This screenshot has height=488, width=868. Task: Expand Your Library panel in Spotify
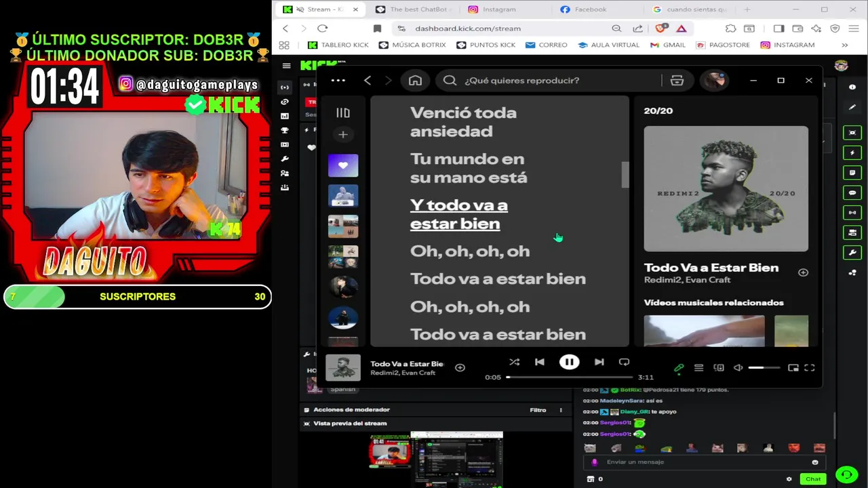pos(343,113)
